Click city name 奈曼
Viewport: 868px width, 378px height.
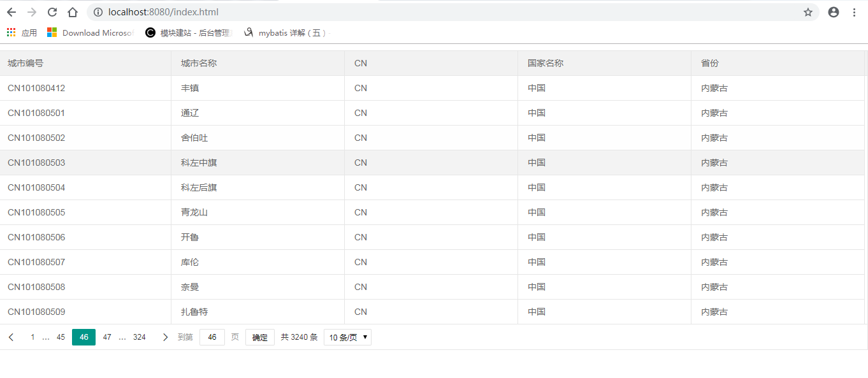coord(190,287)
